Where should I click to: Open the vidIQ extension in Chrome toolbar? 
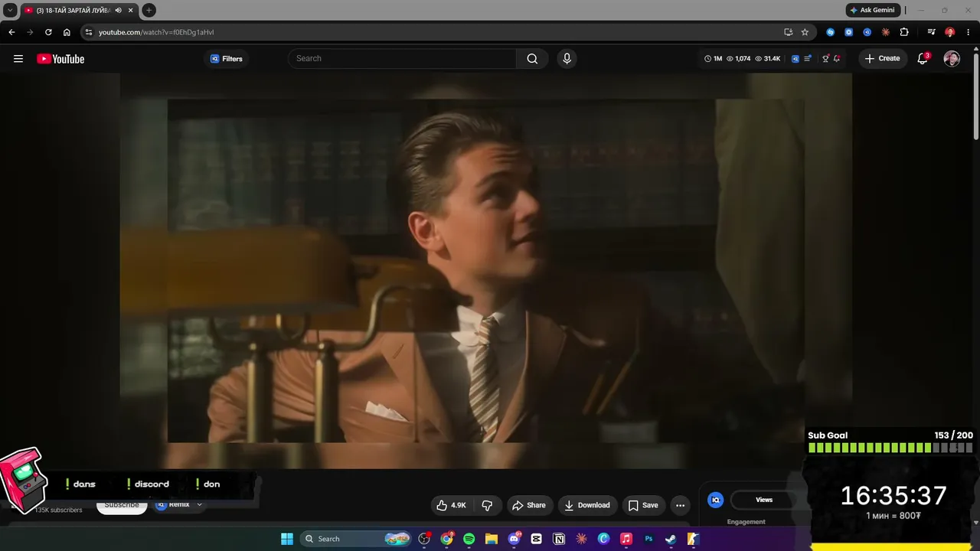pyautogui.click(x=867, y=32)
